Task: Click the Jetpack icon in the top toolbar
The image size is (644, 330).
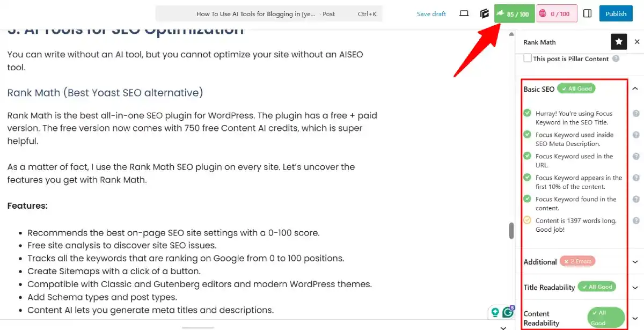Action: coord(484,13)
